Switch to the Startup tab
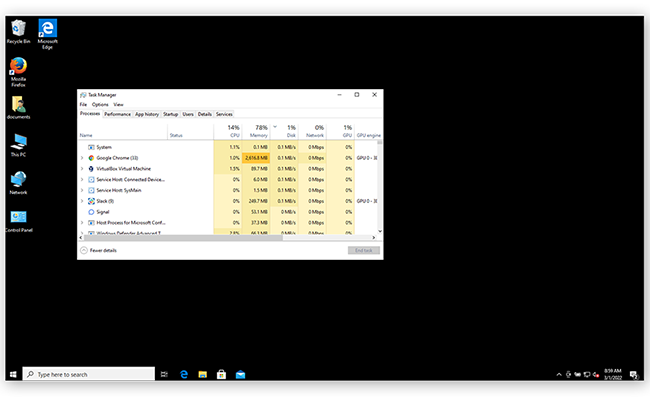The image size is (650, 400). (x=170, y=114)
